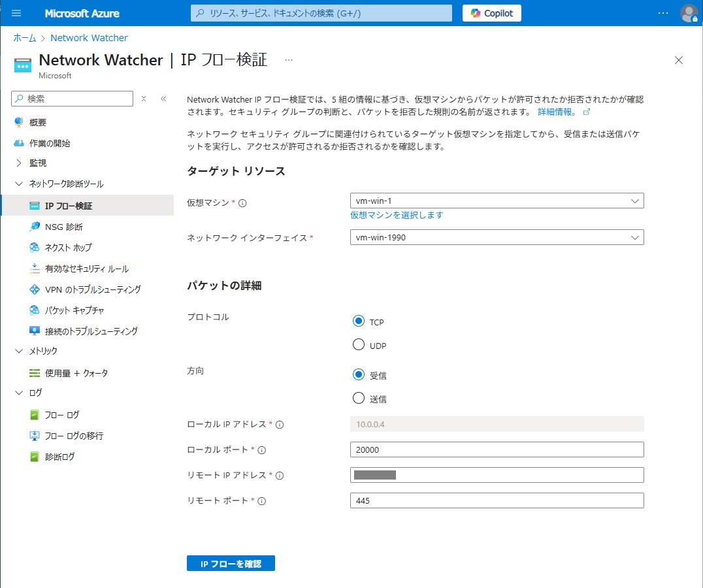Switch direction to 送信
The image size is (703, 588).
tap(359, 397)
